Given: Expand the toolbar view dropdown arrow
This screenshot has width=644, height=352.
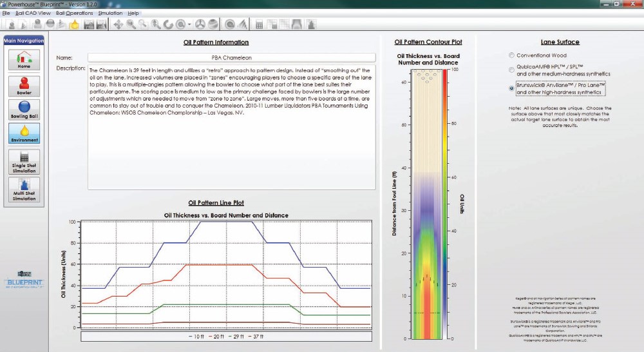Looking at the screenshot, I should 188,24.
